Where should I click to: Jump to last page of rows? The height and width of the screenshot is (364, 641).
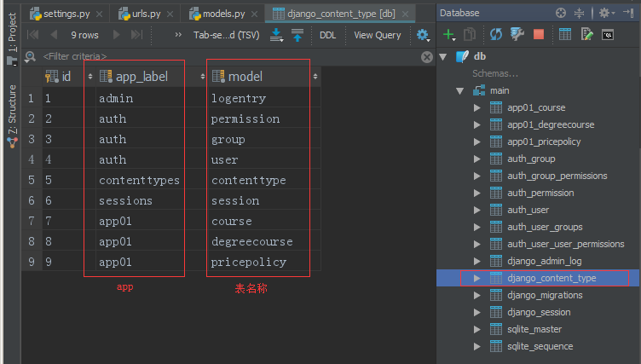(x=136, y=35)
